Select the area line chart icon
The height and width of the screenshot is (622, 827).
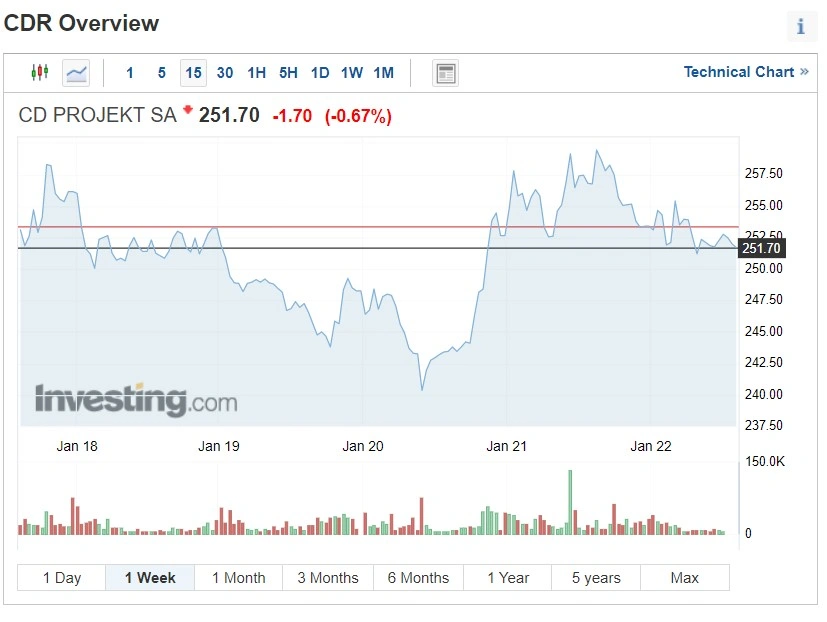[x=76, y=73]
